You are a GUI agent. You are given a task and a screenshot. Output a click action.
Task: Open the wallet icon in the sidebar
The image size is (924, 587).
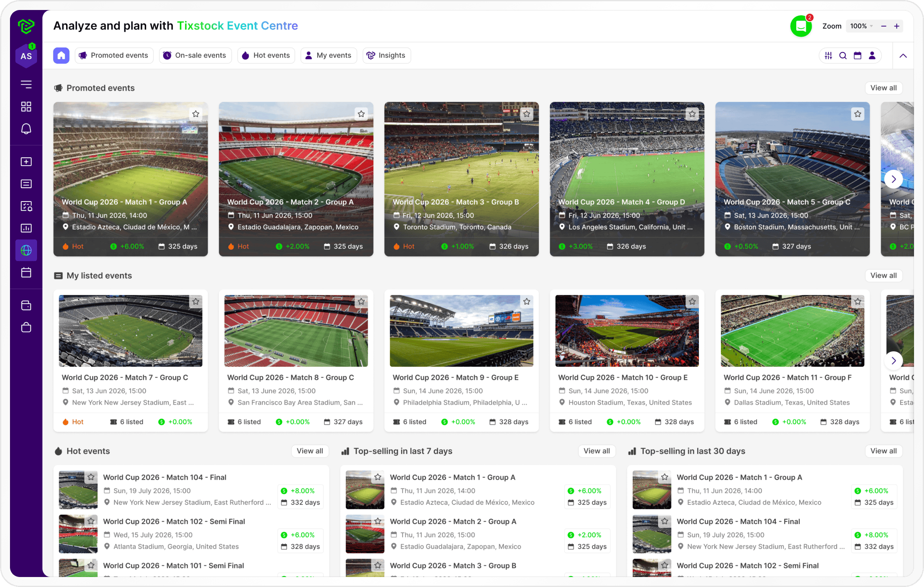(x=26, y=306)
